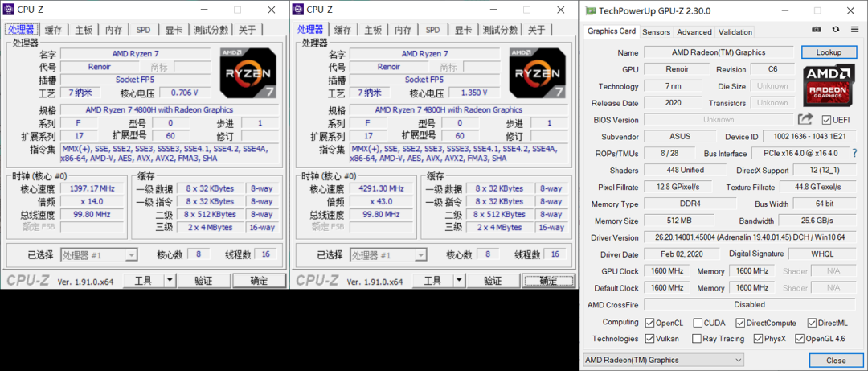Switch to 显卡 tab in left CPU-Z
The width and height of the screenshot is (868, 371).
pos(174,30)
